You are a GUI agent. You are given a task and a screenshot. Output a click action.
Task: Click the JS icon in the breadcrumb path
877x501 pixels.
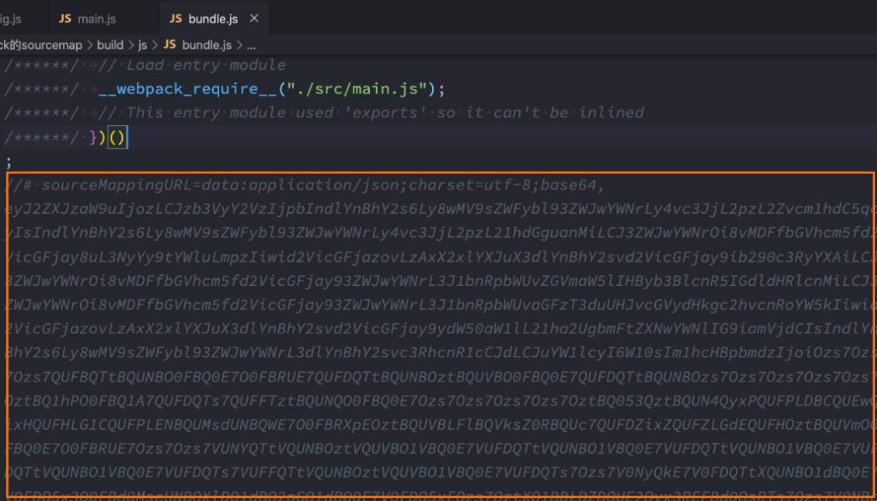(169, 45)
